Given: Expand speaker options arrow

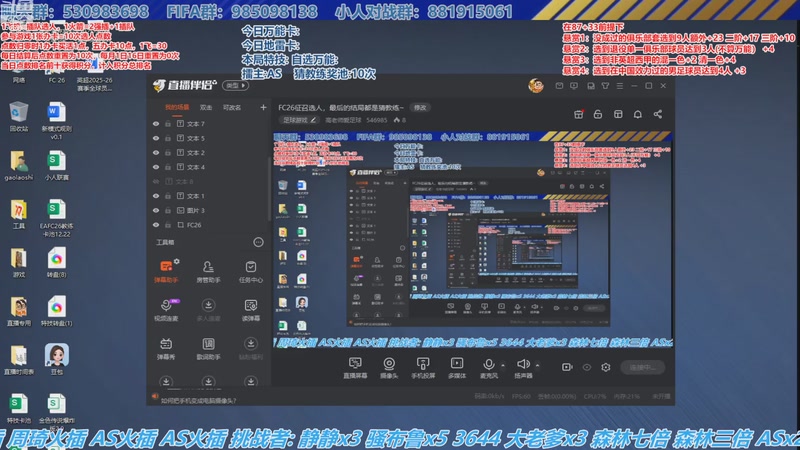Looking at the screenshot, I should tap(537, 365).
